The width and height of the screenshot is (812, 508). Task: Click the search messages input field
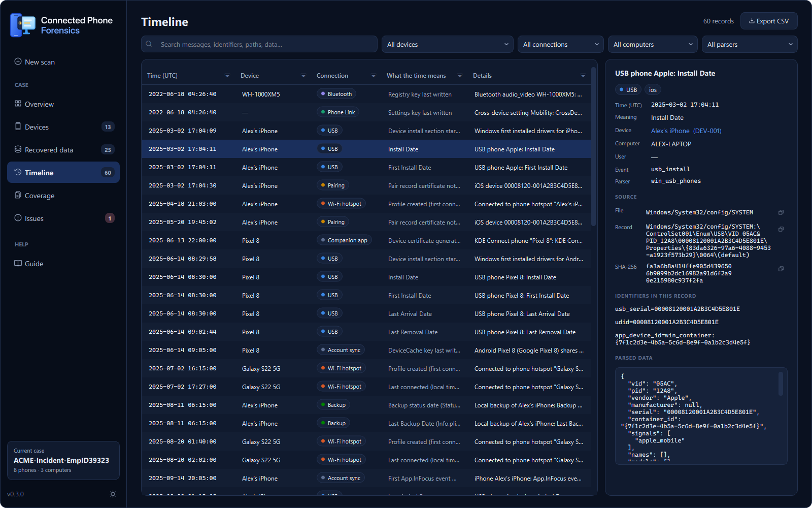pos(259,44)
